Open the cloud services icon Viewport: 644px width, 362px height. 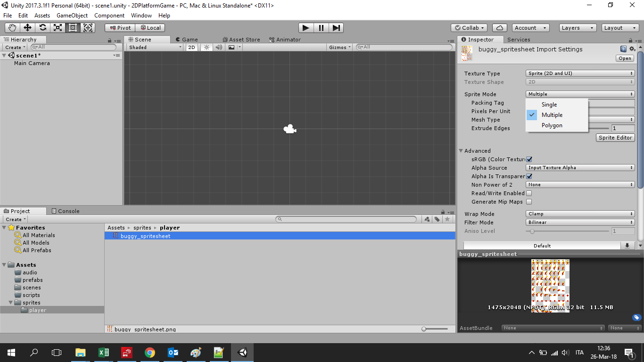click(500, 28)
